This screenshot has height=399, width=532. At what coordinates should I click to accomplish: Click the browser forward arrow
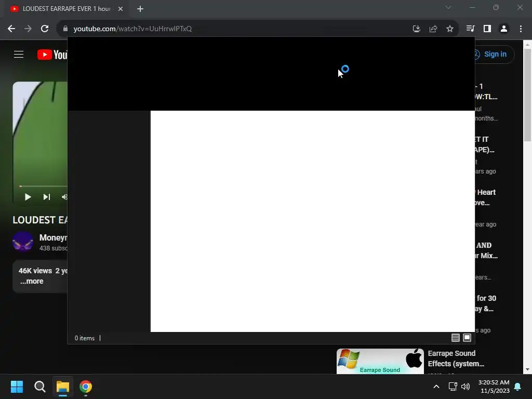(28, 29)
